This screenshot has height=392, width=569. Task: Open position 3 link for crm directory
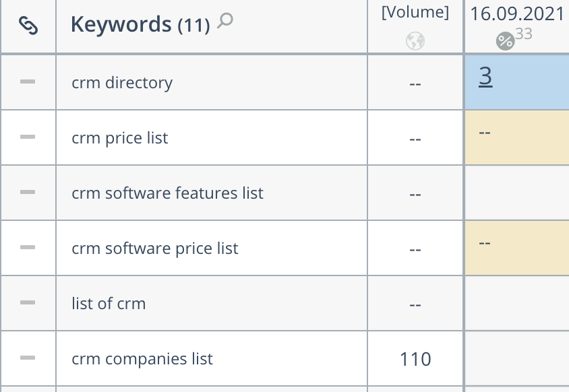point(485,76)
